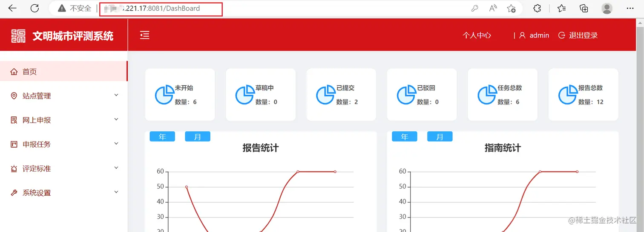Viewport: 644px width, 232px height.
Task: Click the pie chart icon on 草稿中 card
Action: coord(245,95)
